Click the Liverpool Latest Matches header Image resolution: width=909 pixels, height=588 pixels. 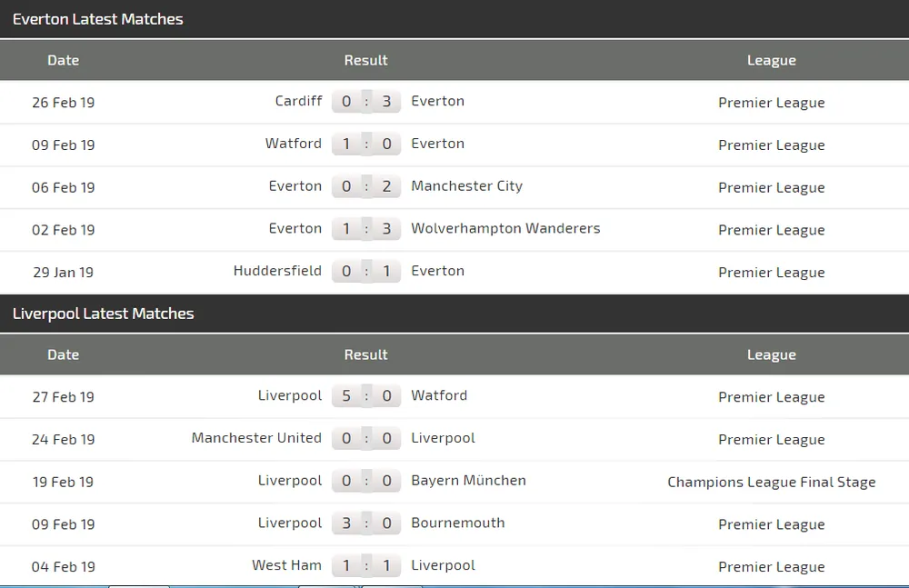pyautogui.click(x=103, y=314)
